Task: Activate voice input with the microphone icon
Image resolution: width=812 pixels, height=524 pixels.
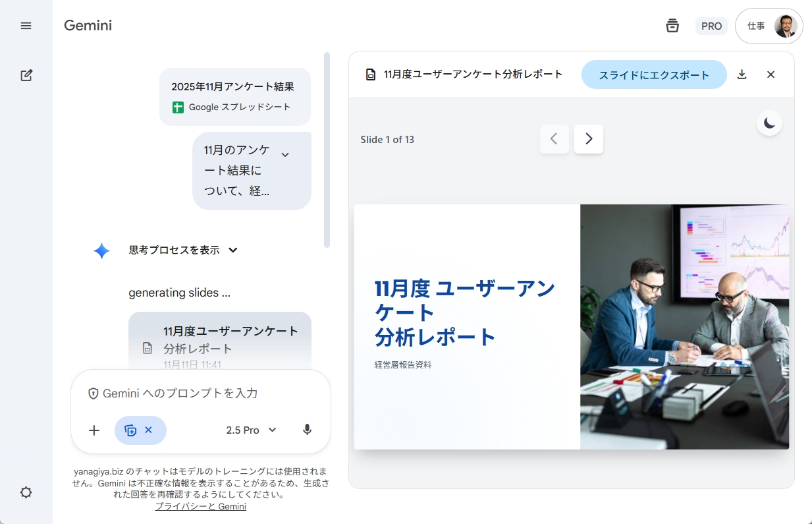Action: pyautogui.click(x=307, y=430)
